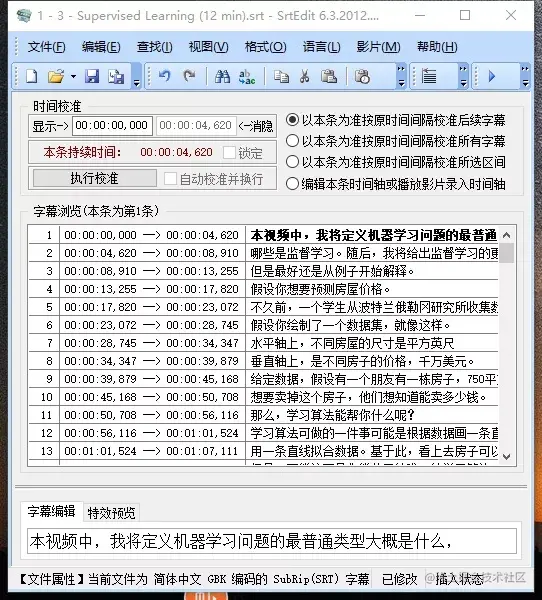
Task: Redo the last undone edit
Action: point(189,77)
